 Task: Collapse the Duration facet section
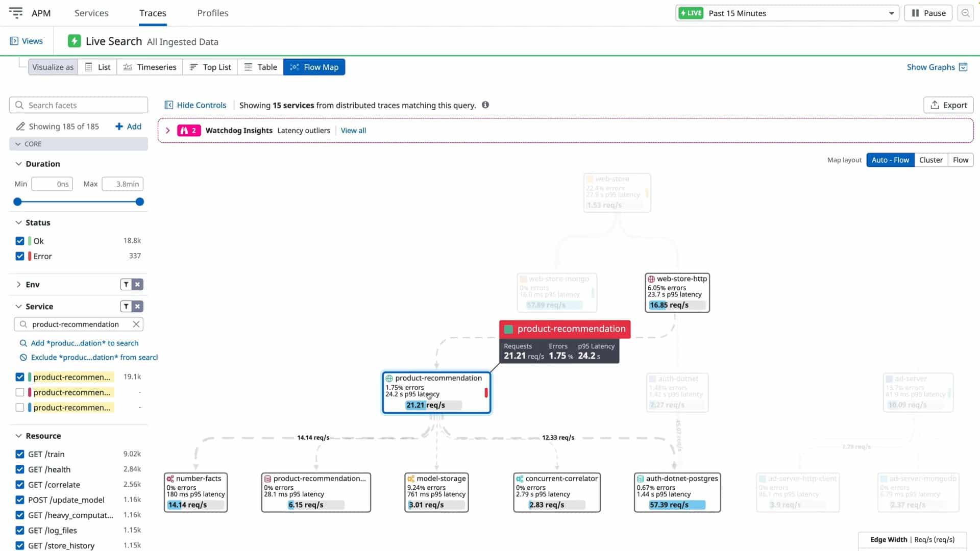click(x=18, y=164)
